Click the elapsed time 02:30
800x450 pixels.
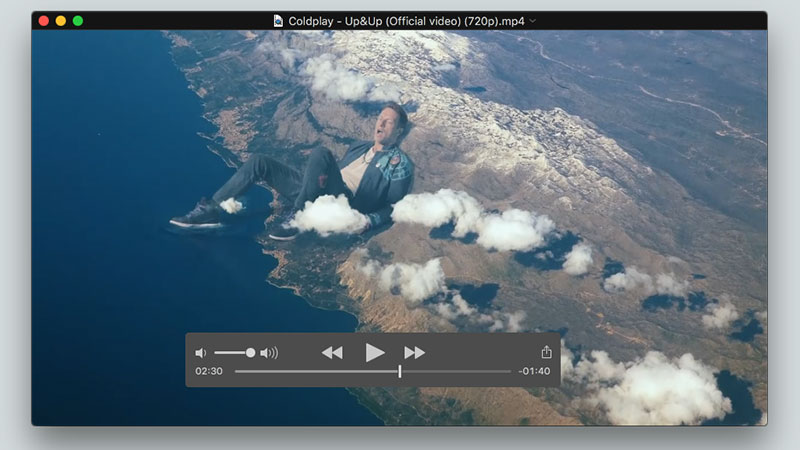pyautogui.click(x=209, y=371)
